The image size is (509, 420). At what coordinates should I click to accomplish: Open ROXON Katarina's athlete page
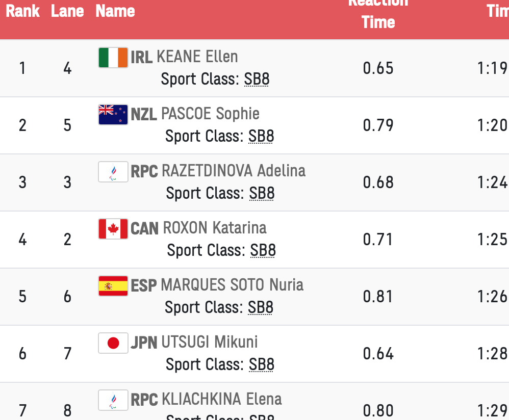click(215, 228)
